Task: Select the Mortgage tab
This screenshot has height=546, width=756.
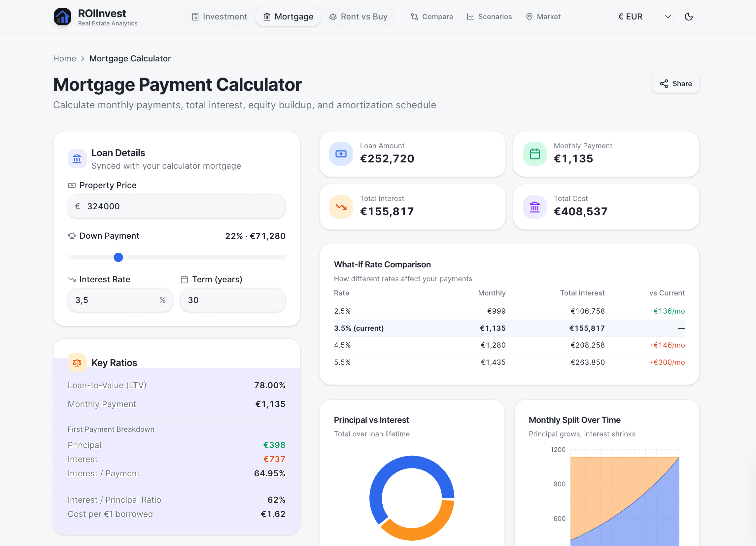Action: (288, 17)
